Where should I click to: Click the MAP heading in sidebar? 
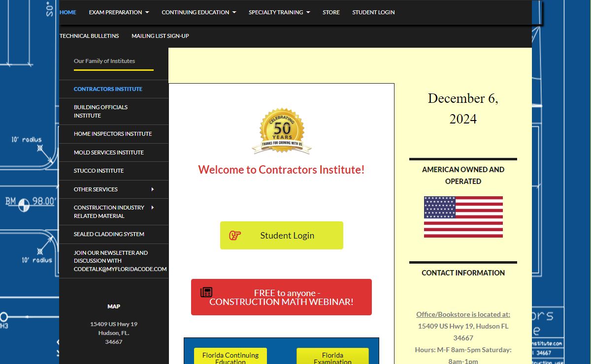(x=114, y=306)
